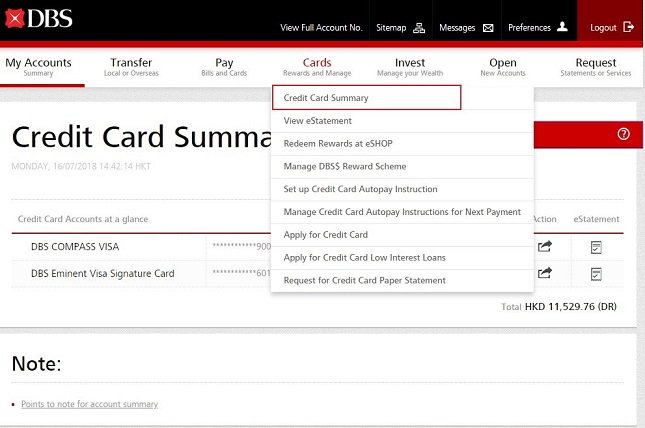Choose Apply for Credit Card option
Image resolution: width=645 pixels, height=428 pixels.
326,235
